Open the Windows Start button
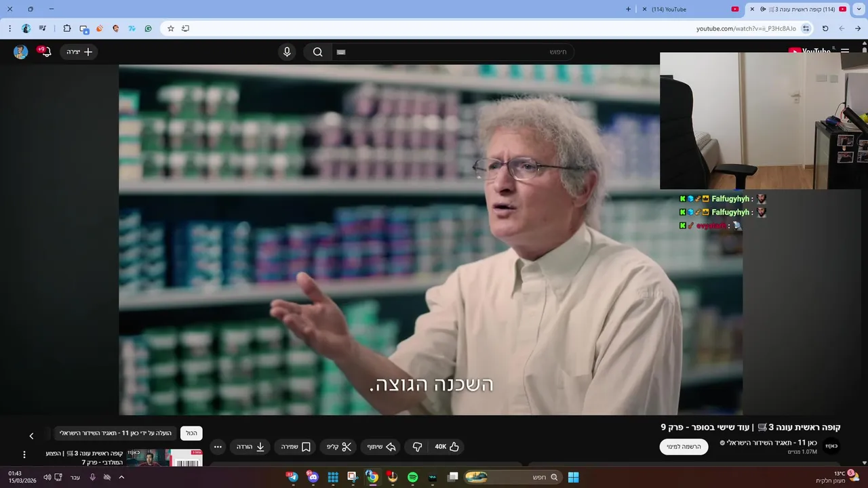 point(573,477)
